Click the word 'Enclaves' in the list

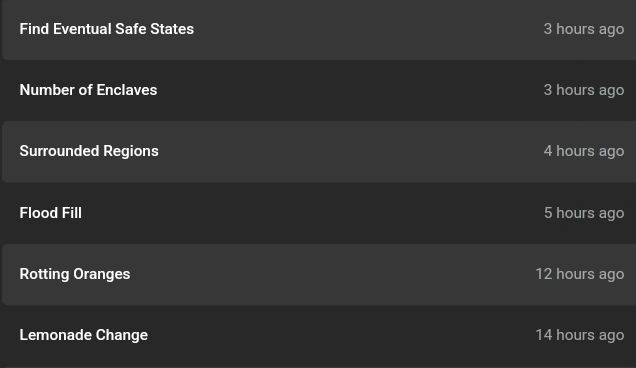[127, 90]
